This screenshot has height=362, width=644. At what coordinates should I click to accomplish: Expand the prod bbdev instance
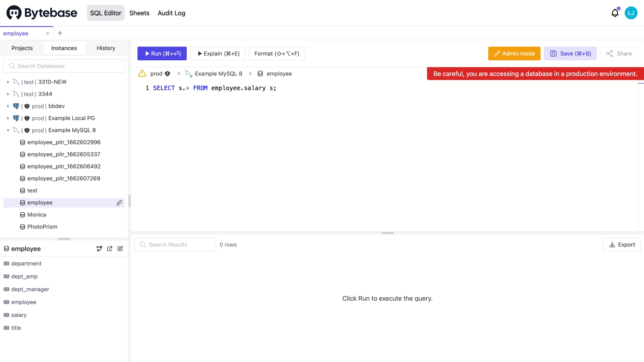point(7,106)
